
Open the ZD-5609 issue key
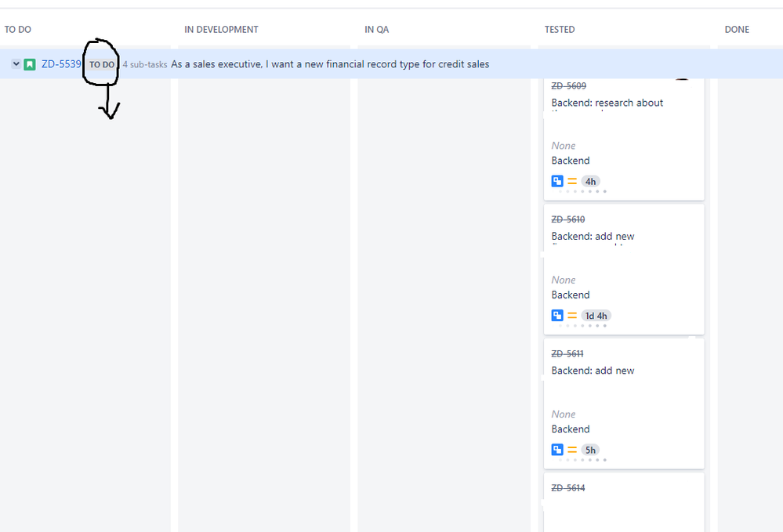(x=569, y=86)
